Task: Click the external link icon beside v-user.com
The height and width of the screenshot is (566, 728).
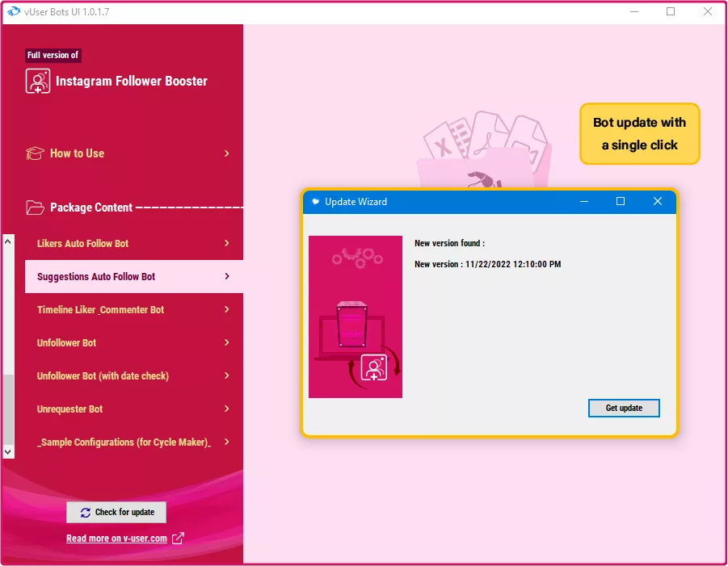Action: point(178,539)
